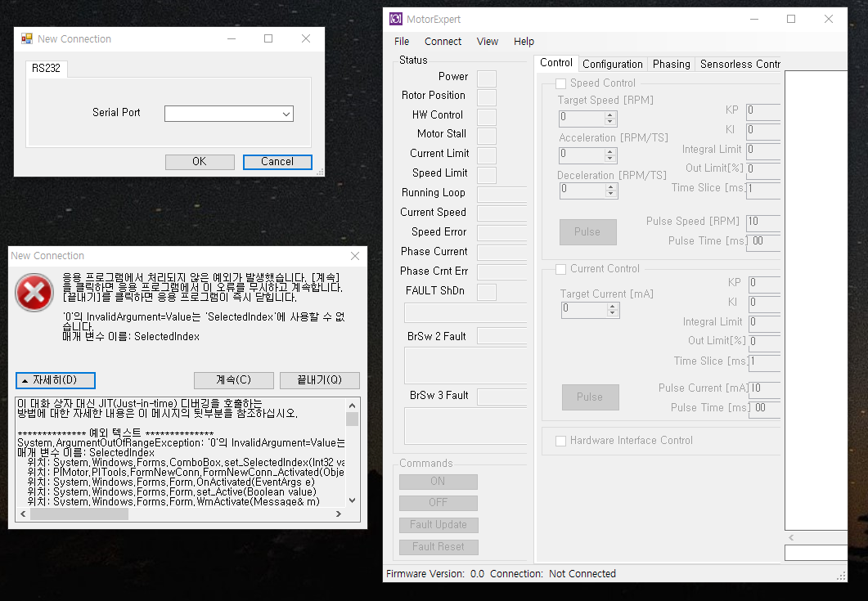Click the Current Limit status indicator box

click(x=487, y=155)
